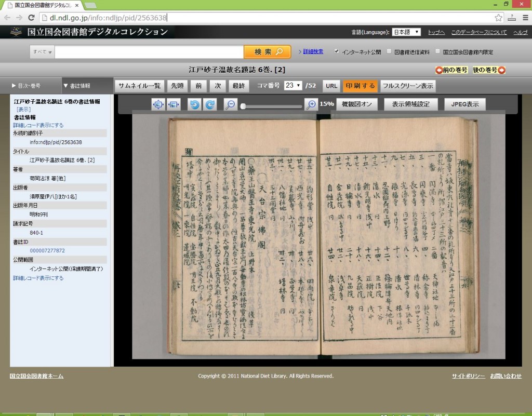The width and height of the screenshot is (532, 416).
Task: Go to 前の巻号 volume
Action: [x=451, y=70]
